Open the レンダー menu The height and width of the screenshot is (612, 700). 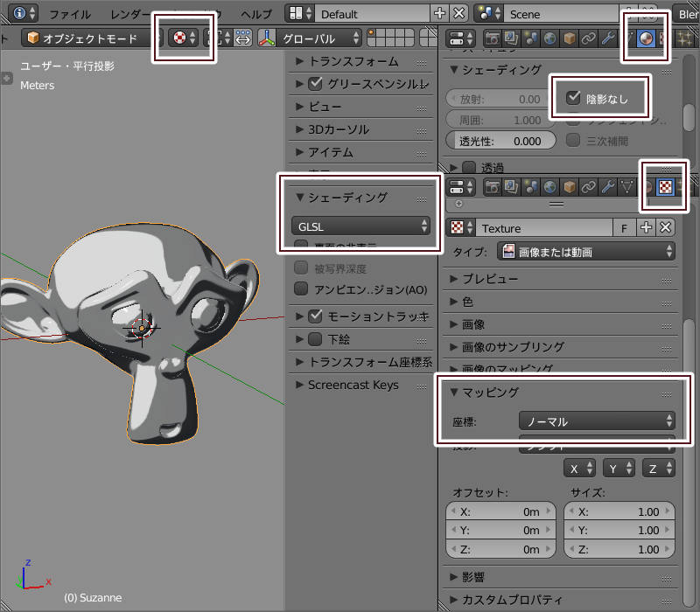130,14
